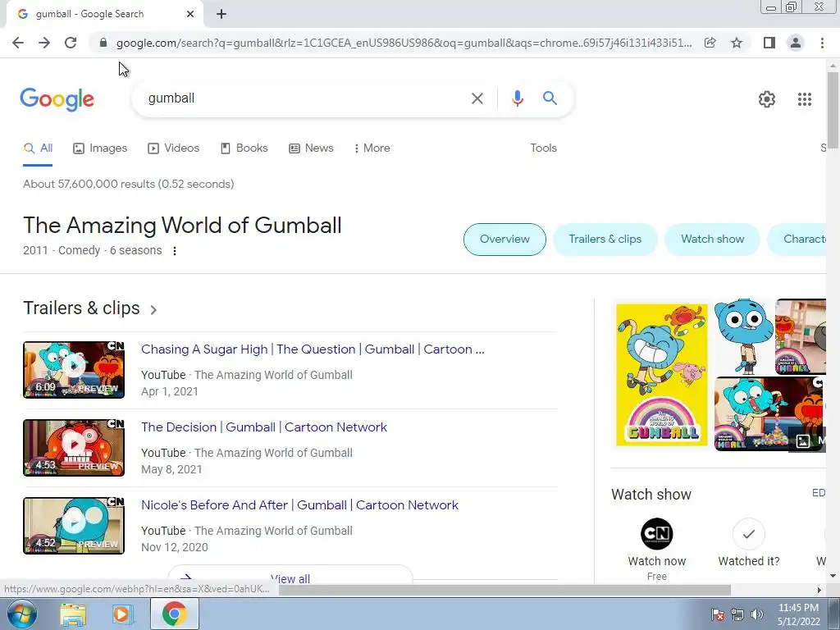This screenshot has width=840, height=630.
Task: Open the Chrome profile avatar
Action: [x=796, y=43]
